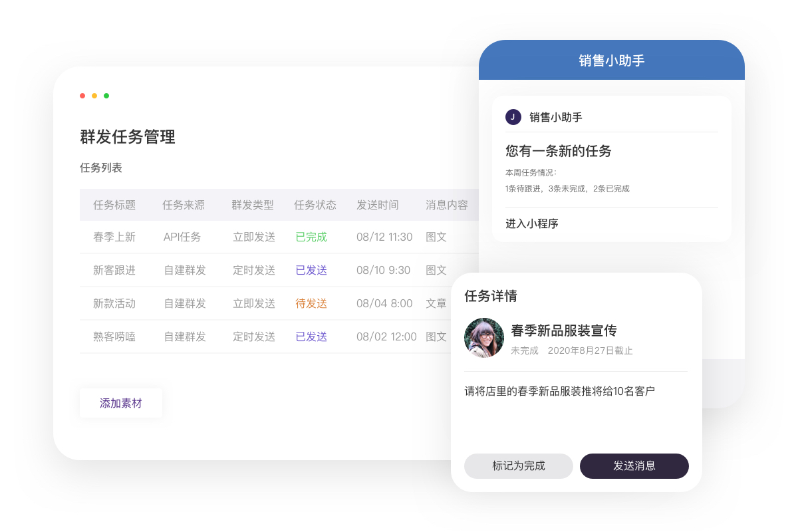This screenshot has height=532, width=798.
Task: Click the orange 待发送 status label
Action: tap(311, 303)
